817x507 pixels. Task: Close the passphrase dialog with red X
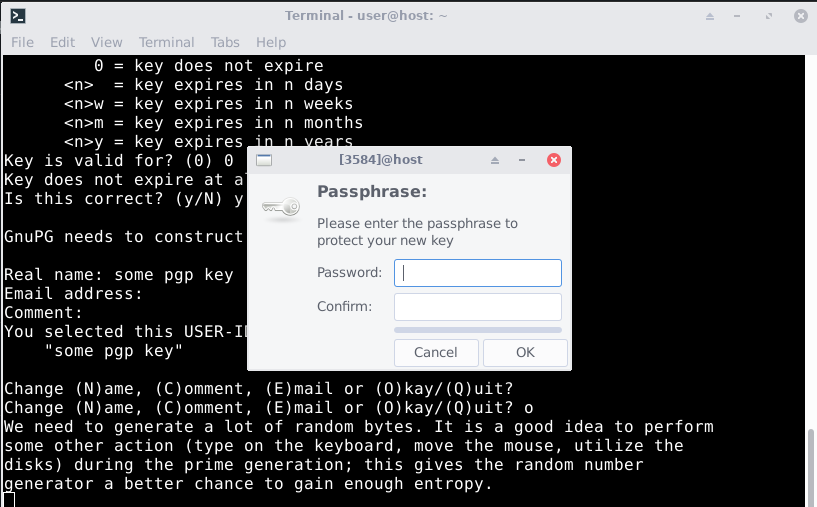pos(554,160)
